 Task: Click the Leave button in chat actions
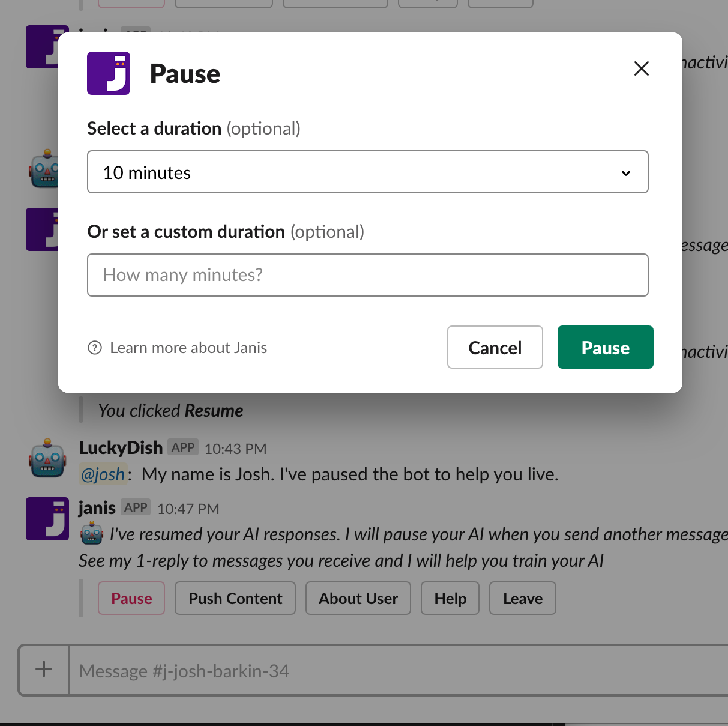pos(523,598)
